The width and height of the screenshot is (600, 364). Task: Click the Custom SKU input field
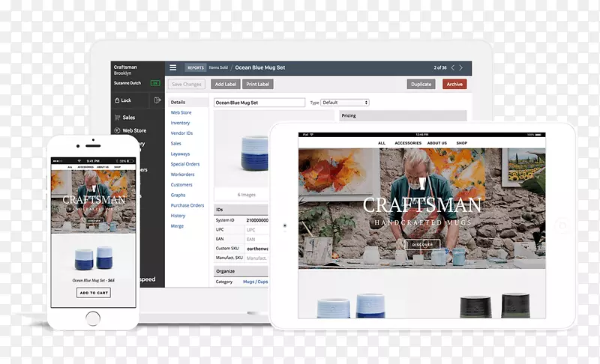click(256, 249)
